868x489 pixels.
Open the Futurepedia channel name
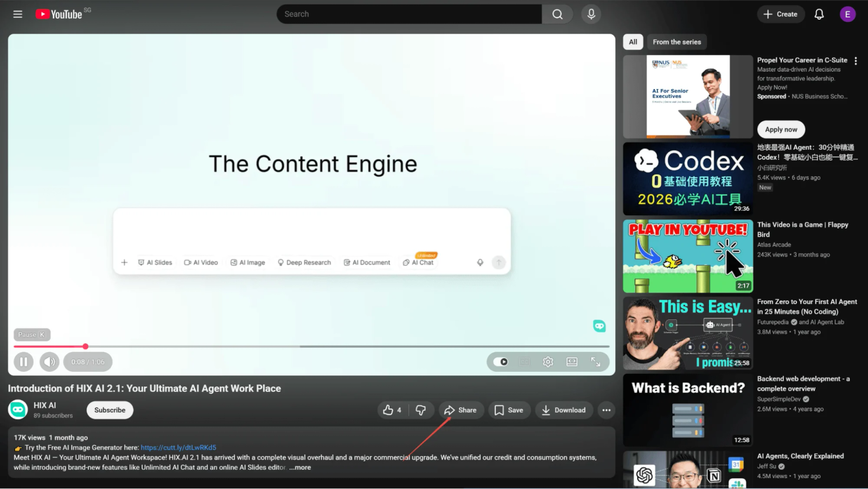pos(773,322)
